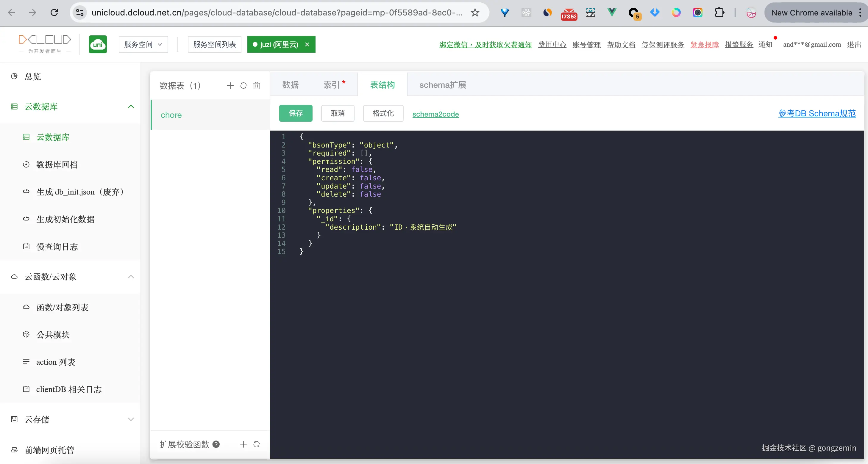The image size is (868, 464).
Task: Collapse the 云数据库 sidebar section
Action: tap(131, 107)
